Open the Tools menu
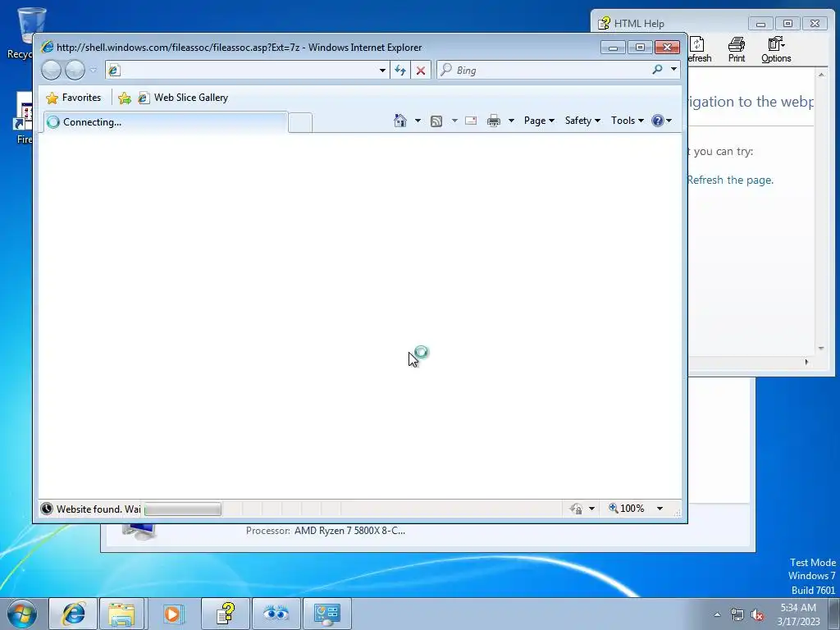 (x=628, y=121)
